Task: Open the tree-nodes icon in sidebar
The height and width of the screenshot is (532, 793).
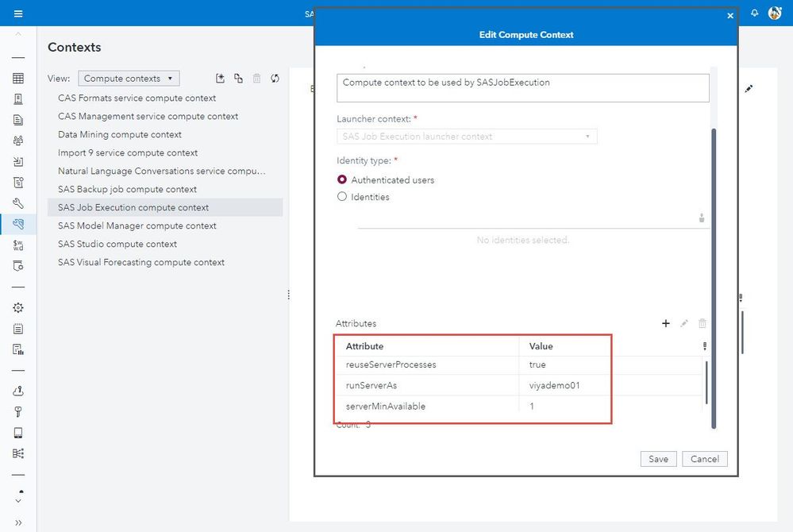Action: [x=18, y=453]
